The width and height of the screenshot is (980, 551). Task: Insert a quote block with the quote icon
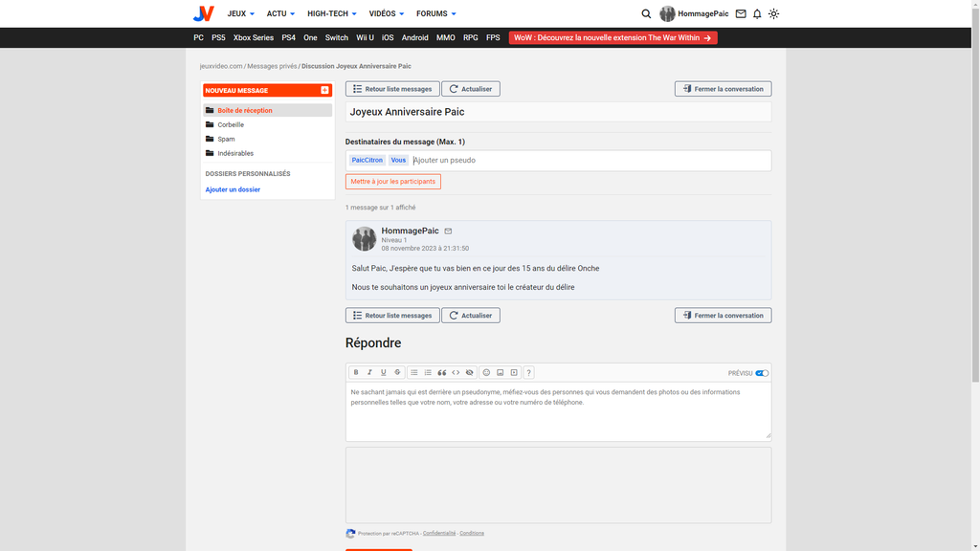tap(442, 372)
